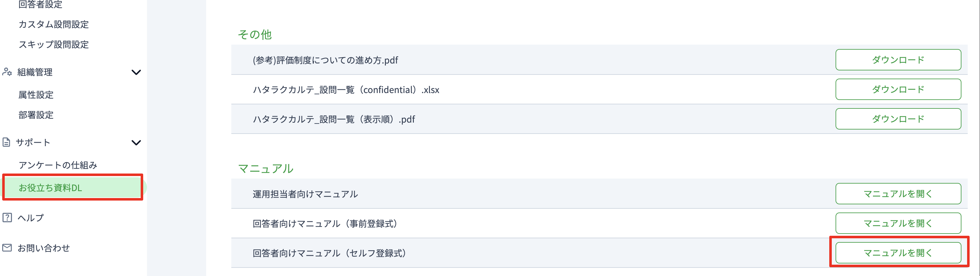
Task: Download 設問一覧(表示順).pdf
Action: [x=898, y=119]
